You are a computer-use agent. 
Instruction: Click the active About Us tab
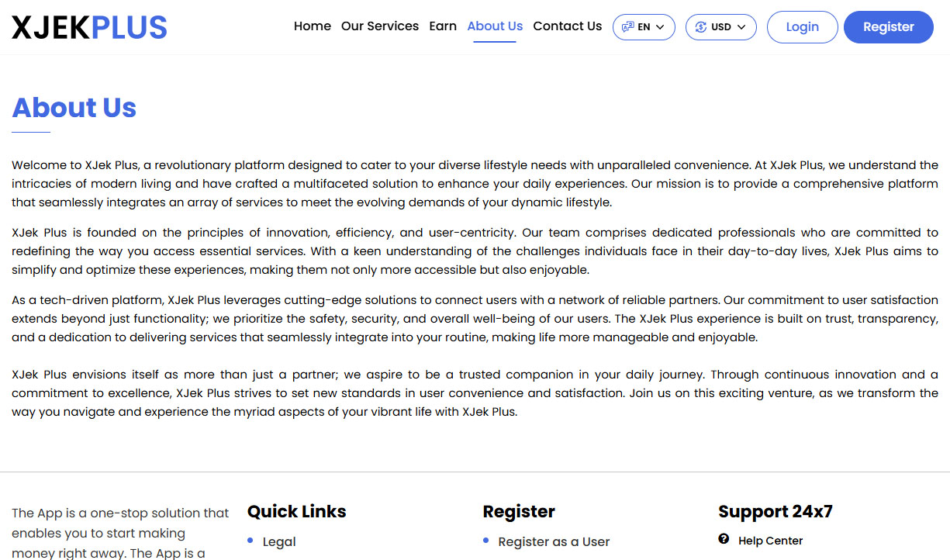[494, 26]
